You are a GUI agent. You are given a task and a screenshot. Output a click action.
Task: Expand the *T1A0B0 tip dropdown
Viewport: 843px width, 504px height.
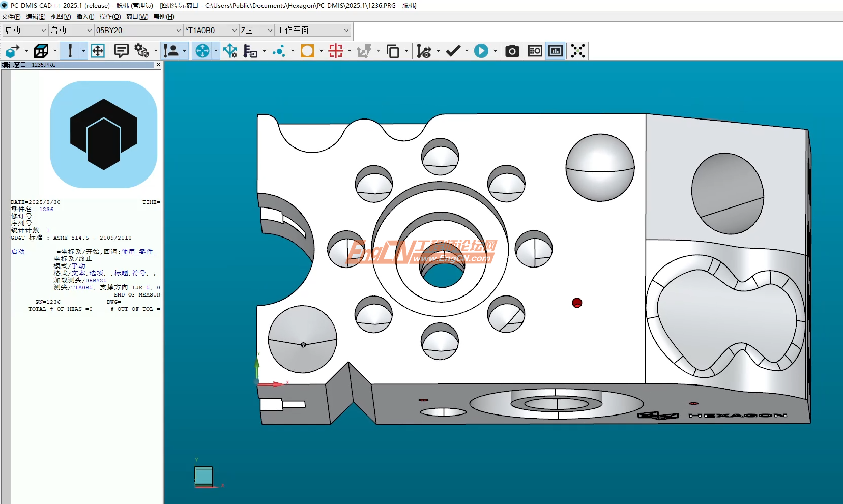(x=234, y=31)
